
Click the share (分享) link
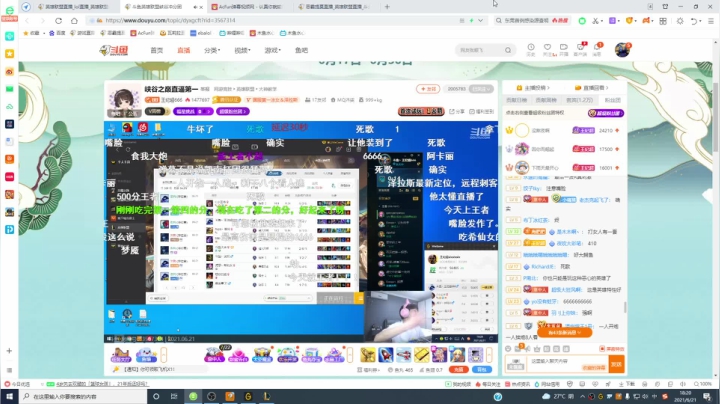457,112
